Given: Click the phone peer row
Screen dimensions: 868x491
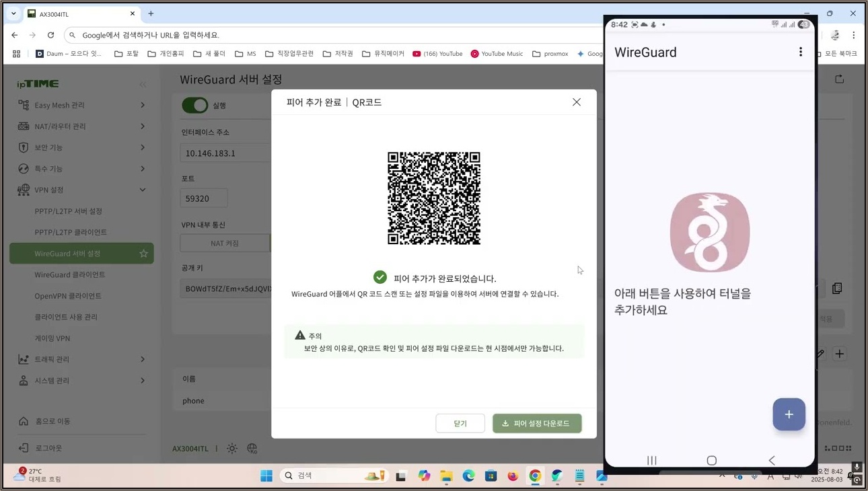Looking at the screenshot, I should tap(225, 401).
